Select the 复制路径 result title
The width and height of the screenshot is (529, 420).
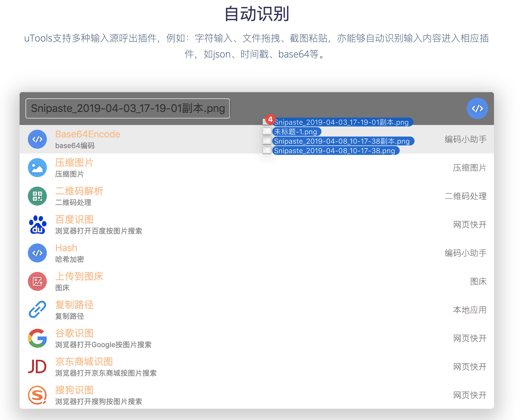coord(74,305)
